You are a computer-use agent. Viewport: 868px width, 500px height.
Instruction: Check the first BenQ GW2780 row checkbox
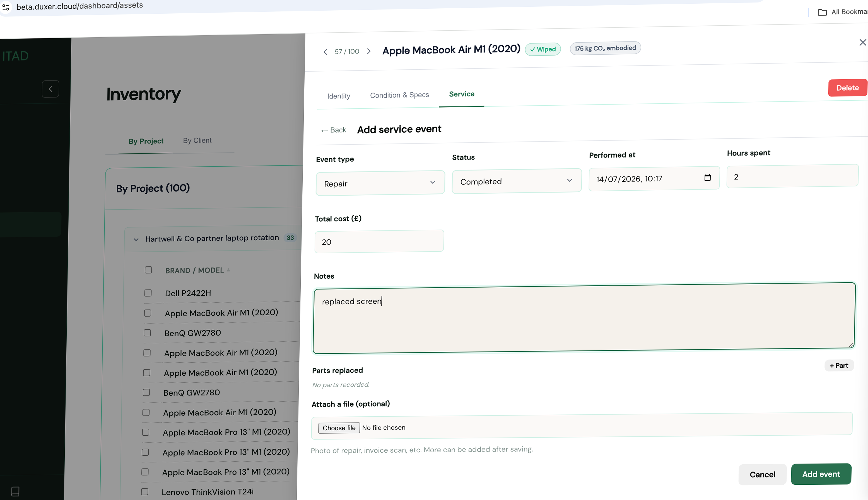tap(148, 333)
